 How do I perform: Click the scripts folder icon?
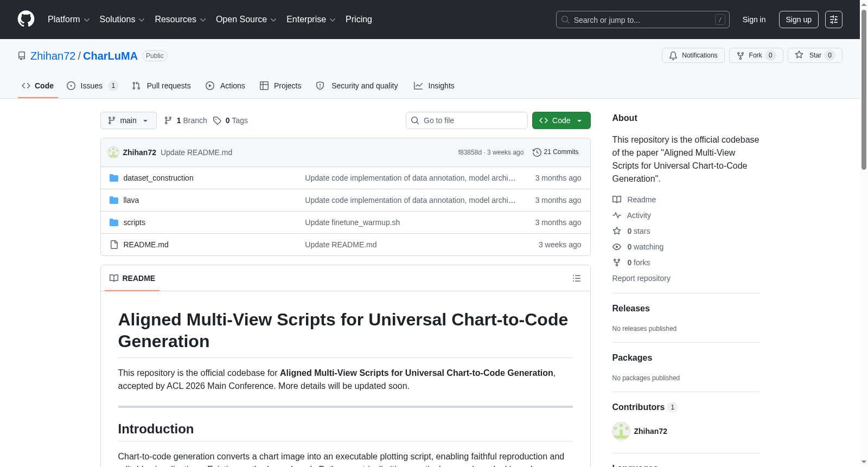point(114,222)
